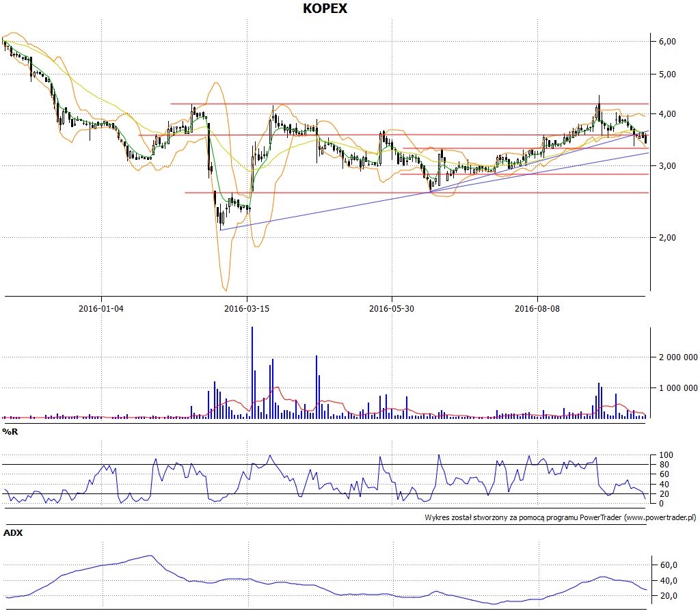This screenshot has width=700, height=611.
Task: Click the %R indicator heading
Action: click(10, 431)
